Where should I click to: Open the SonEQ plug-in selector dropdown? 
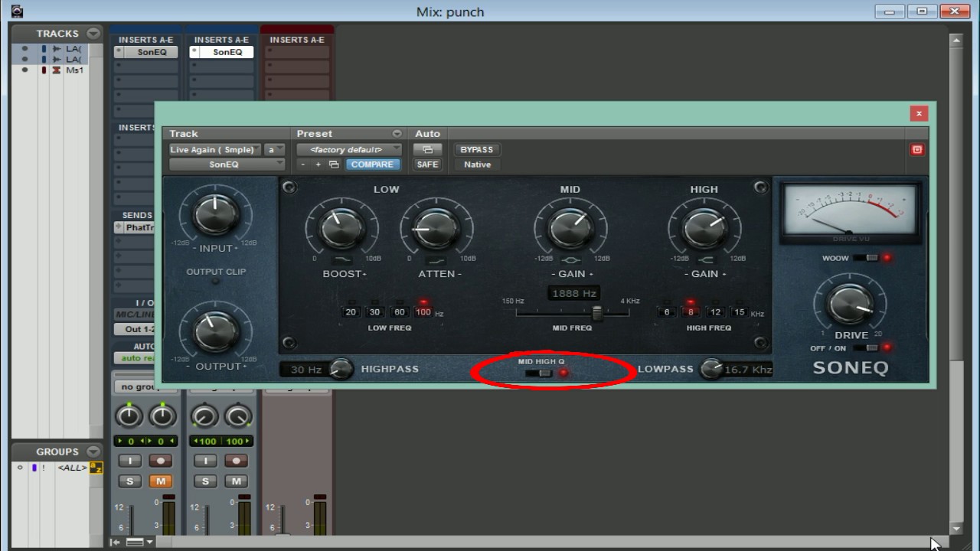pos(227,165)
